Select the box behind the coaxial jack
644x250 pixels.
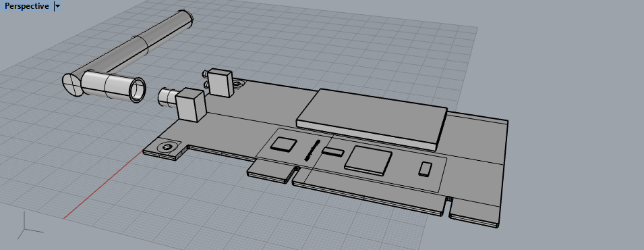(x=192, y=105)
